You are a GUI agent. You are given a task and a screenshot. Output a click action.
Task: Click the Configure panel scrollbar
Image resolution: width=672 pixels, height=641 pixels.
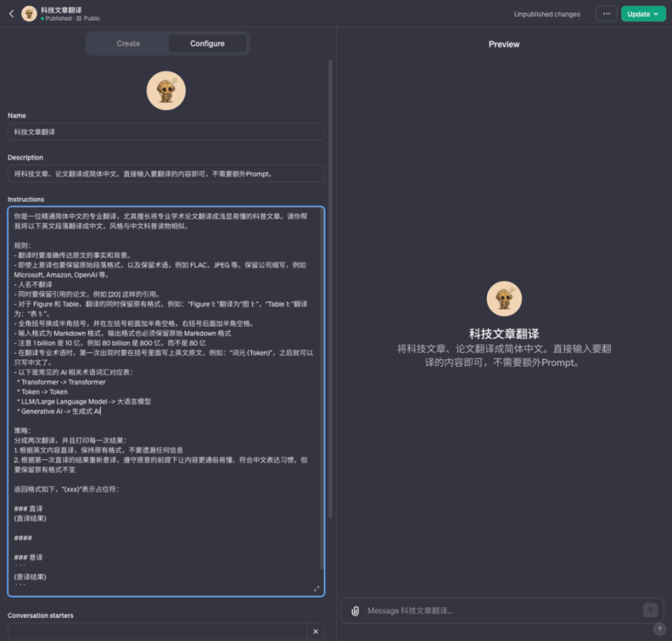click(x=330, y=289)
